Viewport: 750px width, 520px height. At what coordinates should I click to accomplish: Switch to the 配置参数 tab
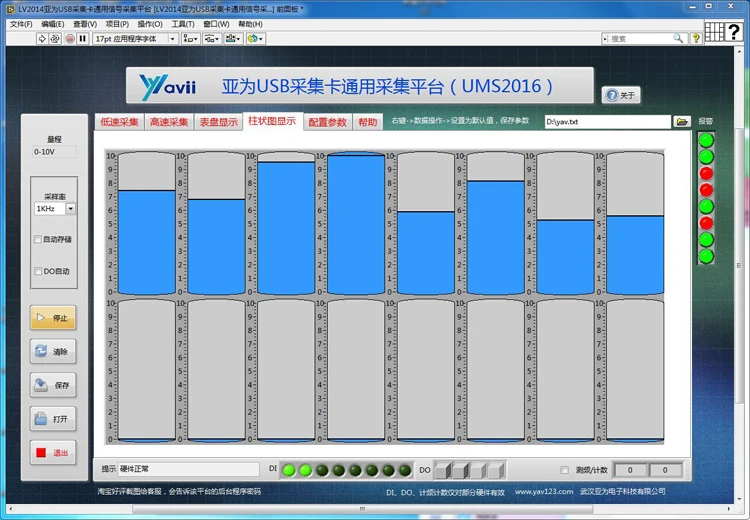coord(328,122)
